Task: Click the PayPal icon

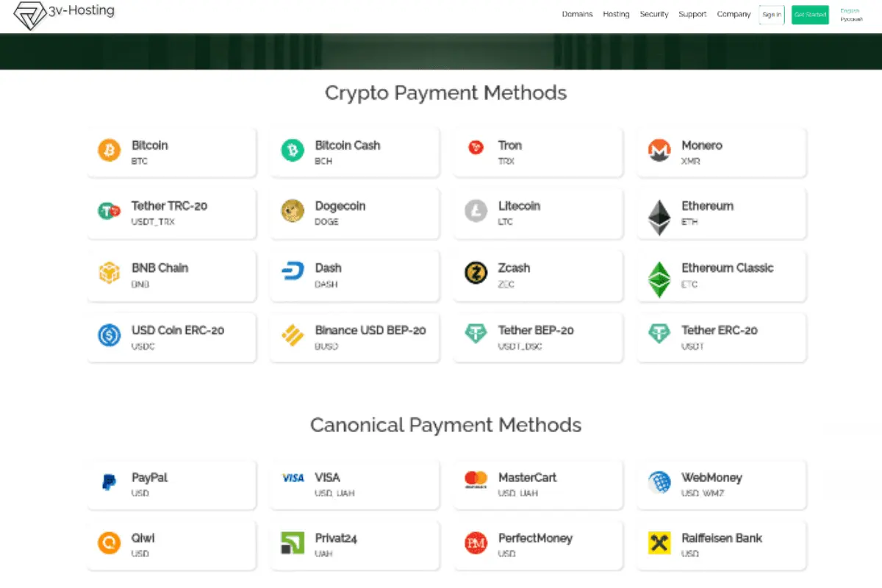Action: pos(109,482)
